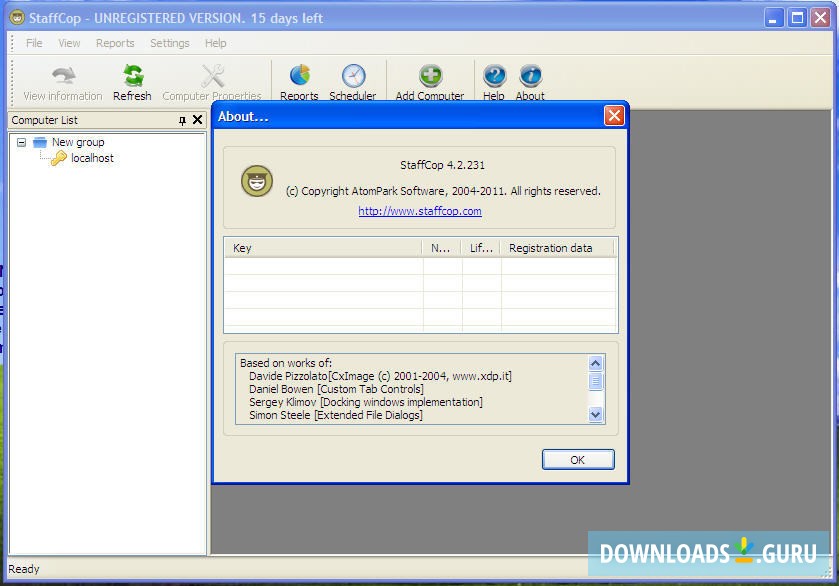Open the Help menu in menu bar

click(216, 43)
